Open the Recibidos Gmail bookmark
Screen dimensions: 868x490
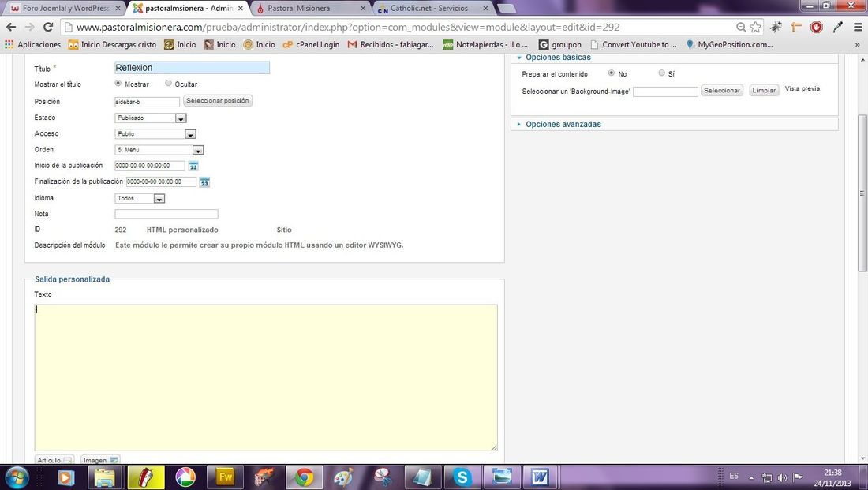tap(391, 44)
